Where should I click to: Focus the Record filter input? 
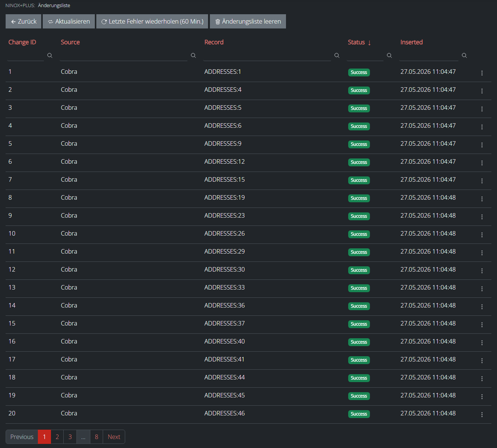(267, 55)
